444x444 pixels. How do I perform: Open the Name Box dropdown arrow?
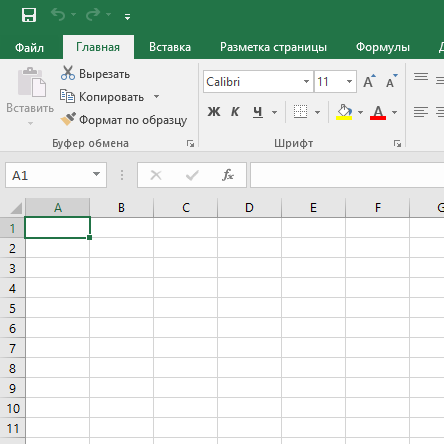pyautogui.click(x=96, y=174)
